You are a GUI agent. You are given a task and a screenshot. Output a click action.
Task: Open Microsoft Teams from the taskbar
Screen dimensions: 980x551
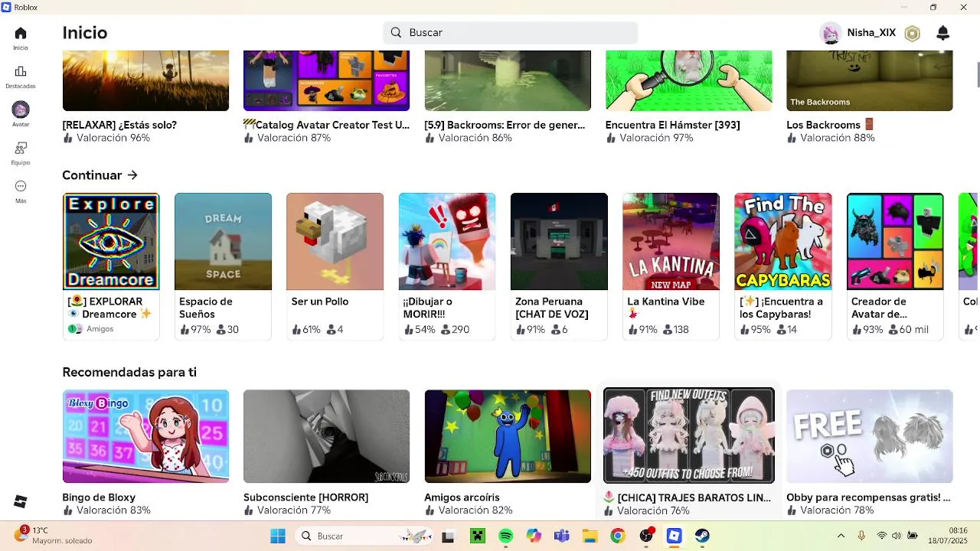pos(561,536)
